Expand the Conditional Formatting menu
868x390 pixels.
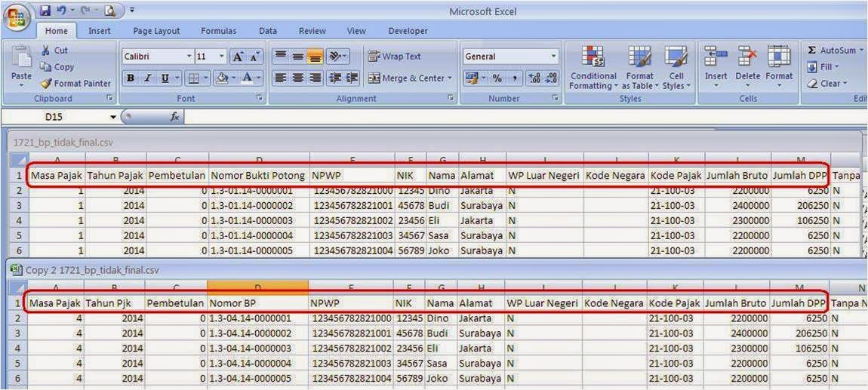[x=593, y=67]
